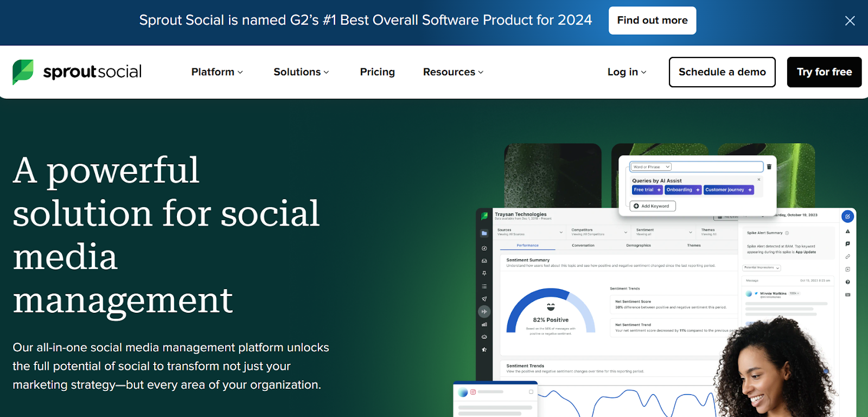Open the inbox tray icon in sidebar
This screenshot has height=417, width=868.
tap(484, 261)
